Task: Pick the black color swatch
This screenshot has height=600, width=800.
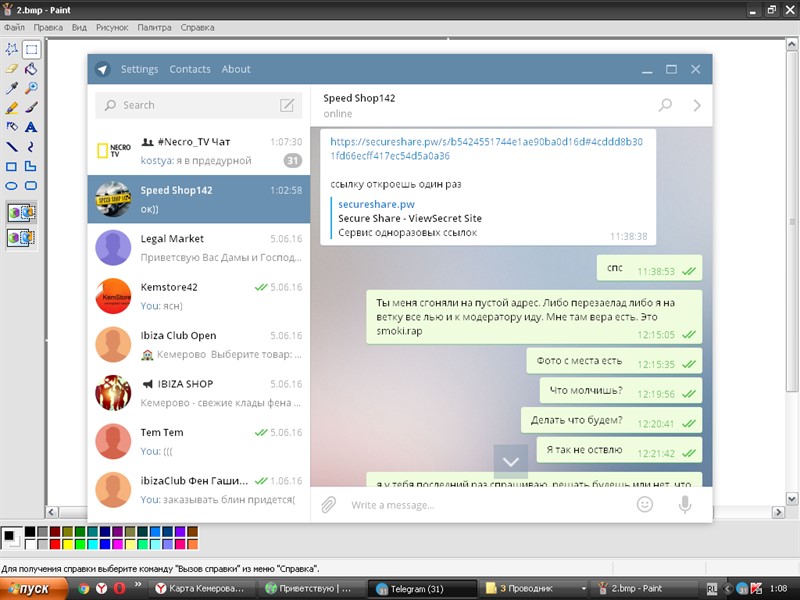Action: click(30, 532)
